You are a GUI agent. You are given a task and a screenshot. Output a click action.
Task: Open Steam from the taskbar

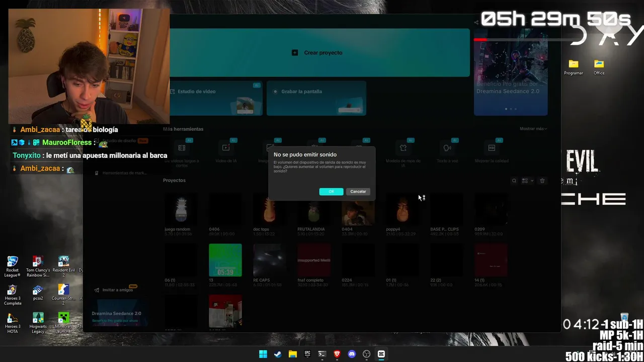[x=278, y=354]
